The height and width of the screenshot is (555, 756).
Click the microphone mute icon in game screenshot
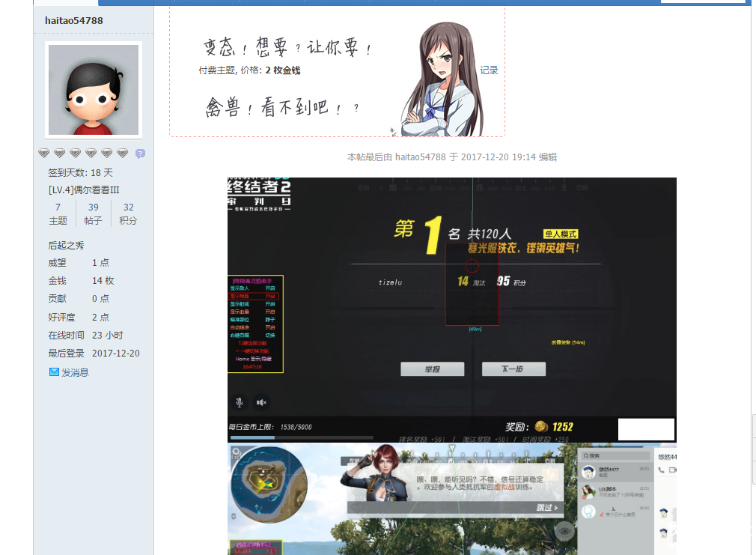click(x=239, y=402)
